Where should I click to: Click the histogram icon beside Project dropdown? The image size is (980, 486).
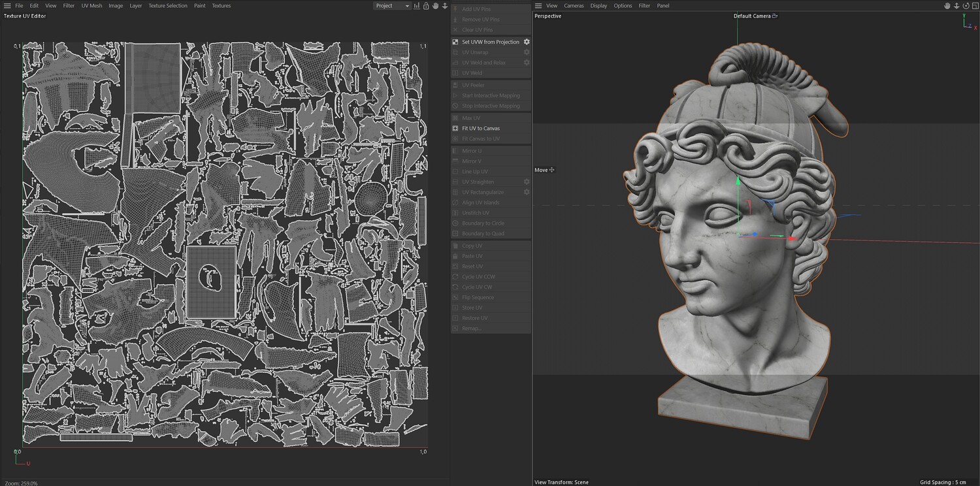(x=417, y=6)
